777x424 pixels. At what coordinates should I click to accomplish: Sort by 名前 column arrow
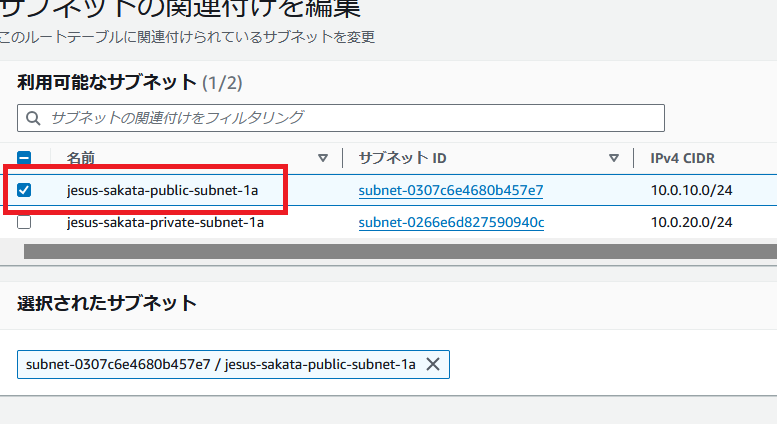[x=323, y=158]
